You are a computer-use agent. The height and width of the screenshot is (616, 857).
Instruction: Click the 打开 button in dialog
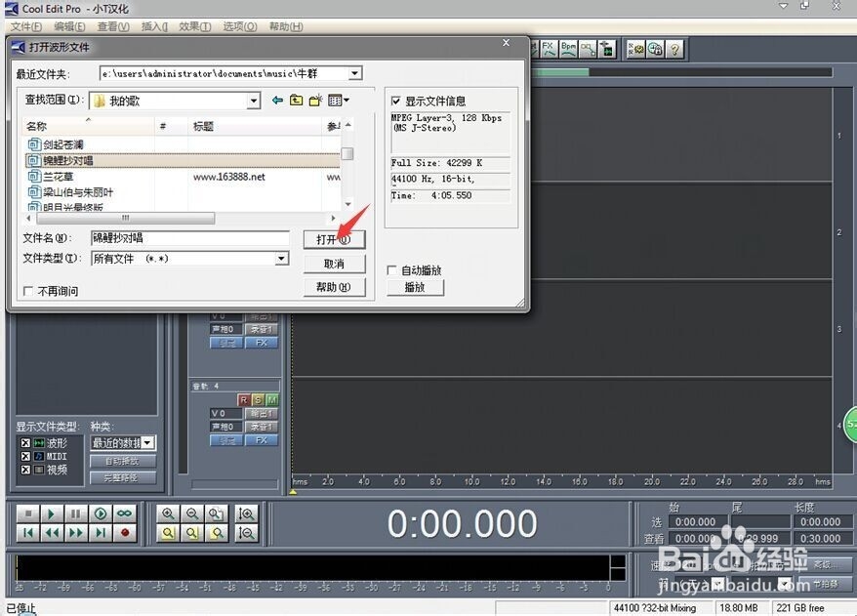334,239
